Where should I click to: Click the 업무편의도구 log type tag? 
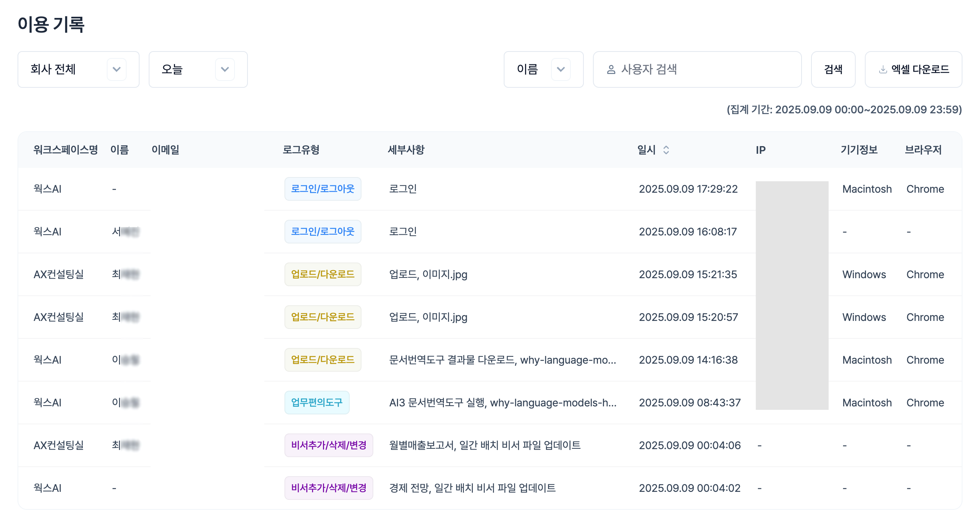point(317,403)
